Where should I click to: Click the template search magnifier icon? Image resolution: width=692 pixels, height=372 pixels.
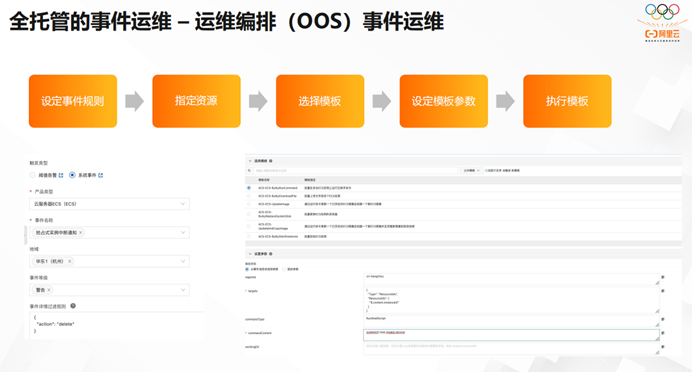[x=249, y=170]
